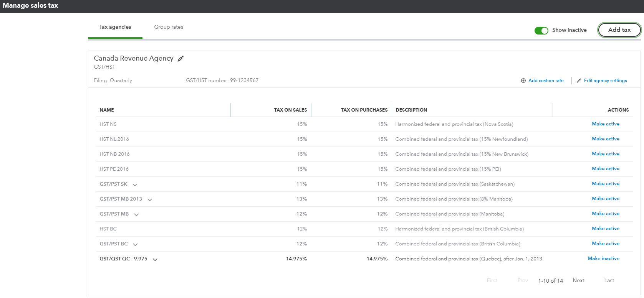Click the 15% Newfoundland description
Image resolution: width=644 pixels, height=298 pixels.
[x=462, y=139]
